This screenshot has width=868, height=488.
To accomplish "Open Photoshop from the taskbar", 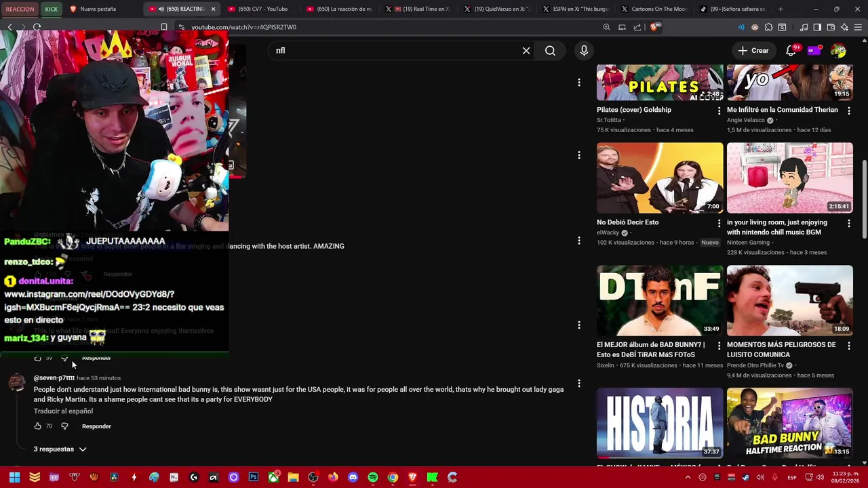I will [x=254, y=477].
